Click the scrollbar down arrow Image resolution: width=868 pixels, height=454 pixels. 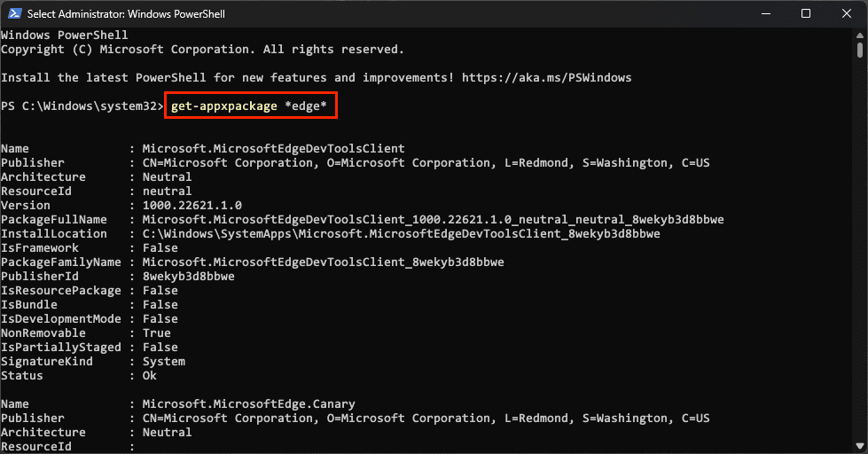coord(860,445)
